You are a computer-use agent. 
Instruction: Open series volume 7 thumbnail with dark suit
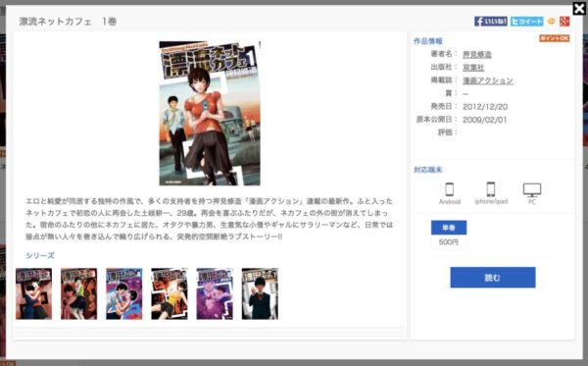pyautogui.click(x=260, y=293)
